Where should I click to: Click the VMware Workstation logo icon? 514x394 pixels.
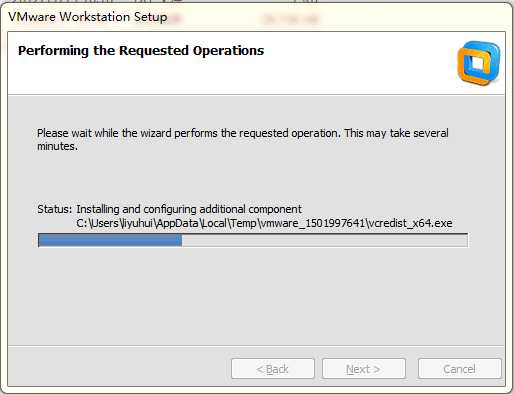point(479,63)
